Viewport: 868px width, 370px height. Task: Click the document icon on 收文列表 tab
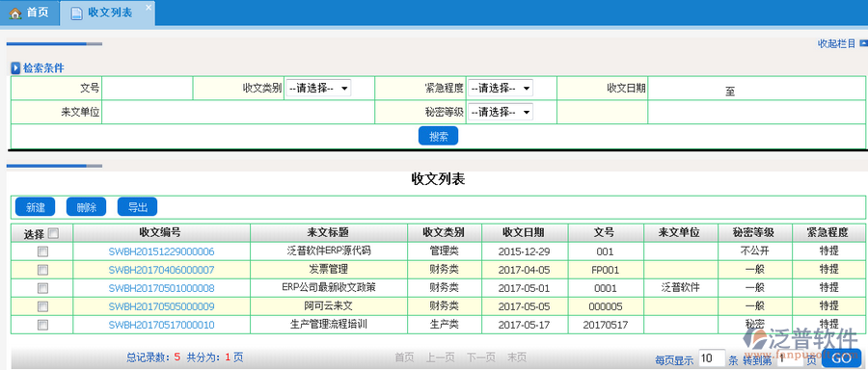tap(77, 13)
